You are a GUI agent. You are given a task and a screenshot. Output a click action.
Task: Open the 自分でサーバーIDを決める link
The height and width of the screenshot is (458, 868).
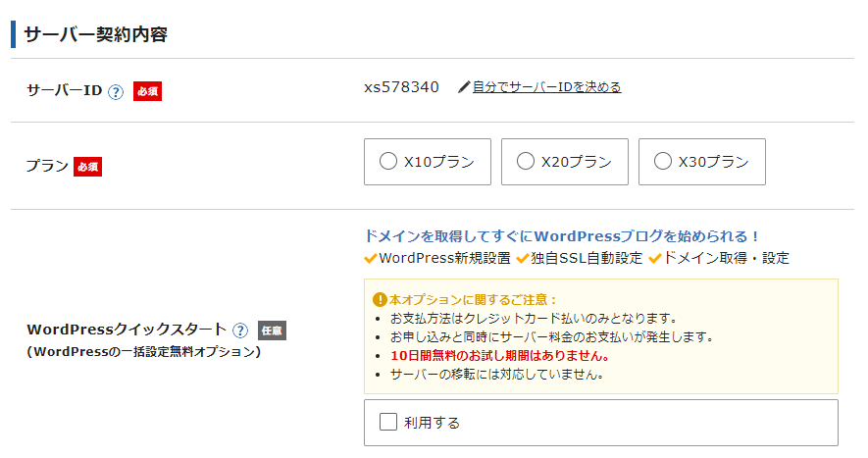tap(546, 87)
